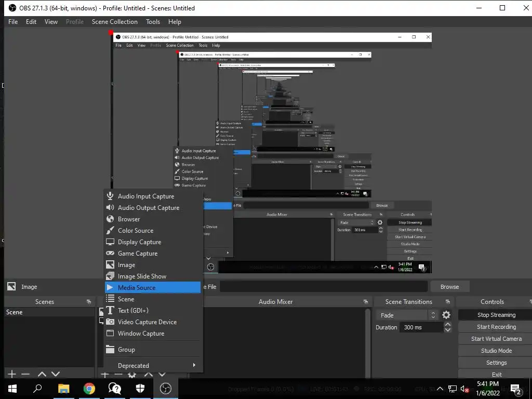Add an Image source from context menu
532x399 pixels.
[x=153, y=265]
